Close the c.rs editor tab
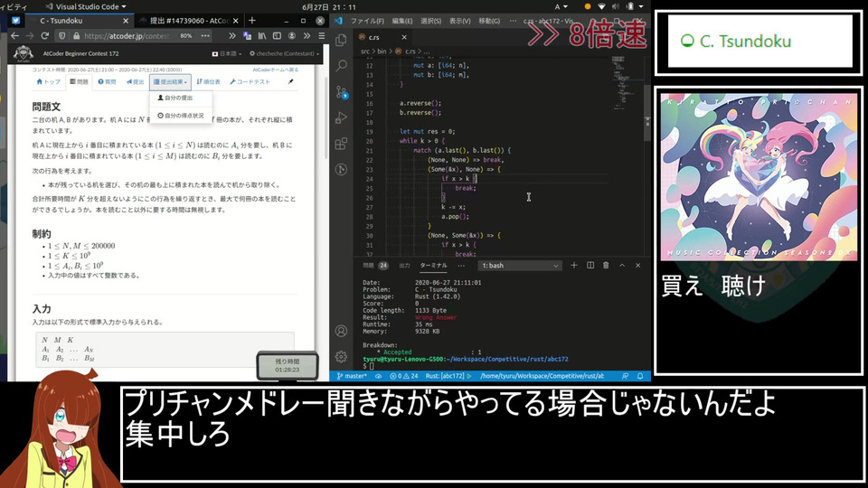The width and height of the screenshot is (868, 488). (404, 37)
